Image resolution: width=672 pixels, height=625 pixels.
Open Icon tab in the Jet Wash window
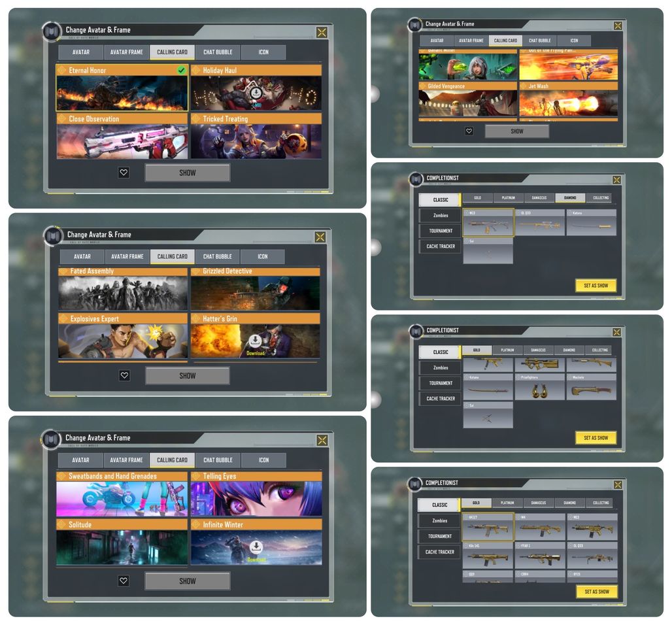pyautogui.click(x=575, y=41)
